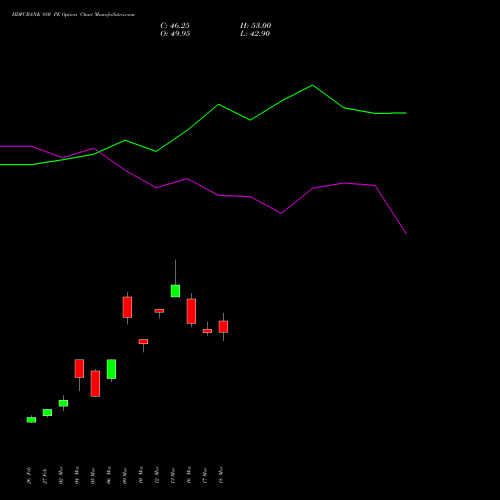
Task: Click the 26 Feb date label
Action: (x=29, y=475)
